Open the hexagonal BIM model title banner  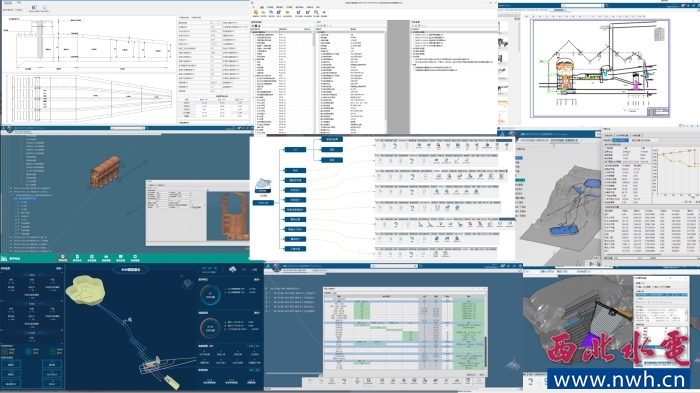pyautogui.click(x=130, y=270)
